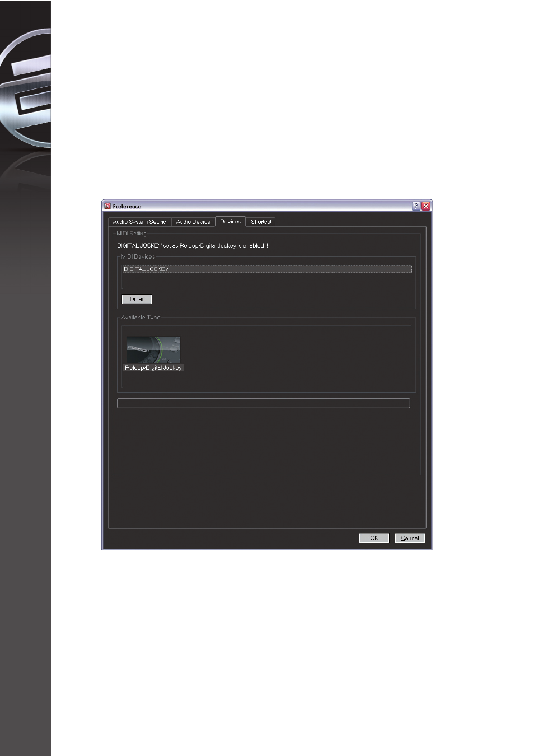Confirm settings with the OK button
Screen dimensions: 534x756
click(374, 538)
